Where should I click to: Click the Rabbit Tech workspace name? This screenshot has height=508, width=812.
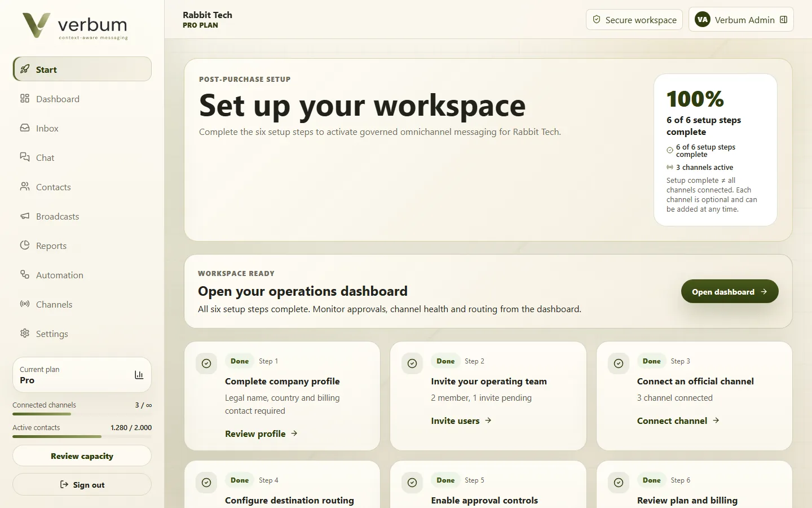pos(208,15)
